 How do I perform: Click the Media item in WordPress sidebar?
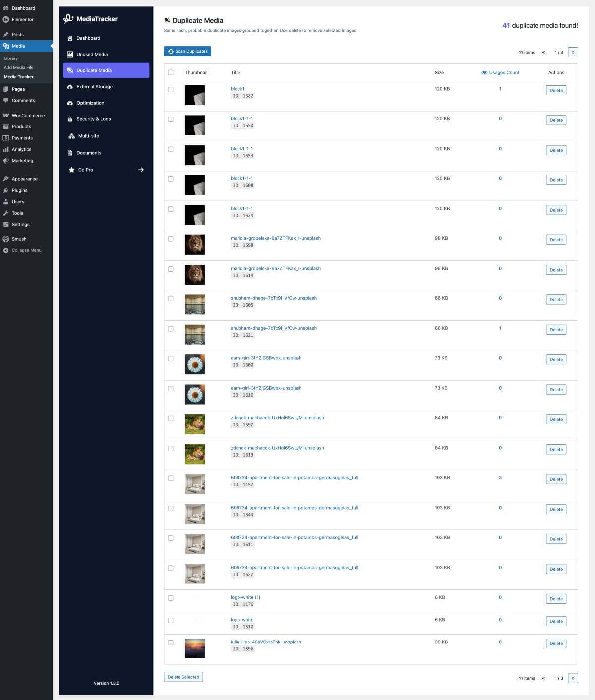26,46
